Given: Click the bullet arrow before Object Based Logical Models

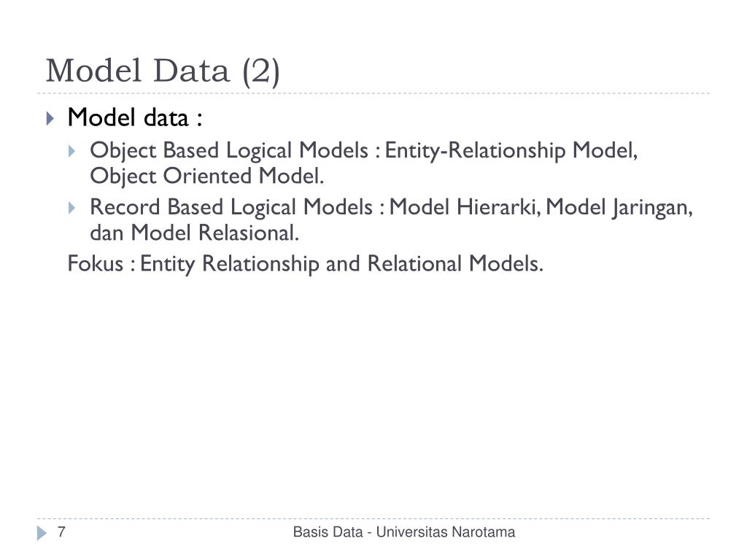Looking at the screenshot, I should (x=72, y=152).
